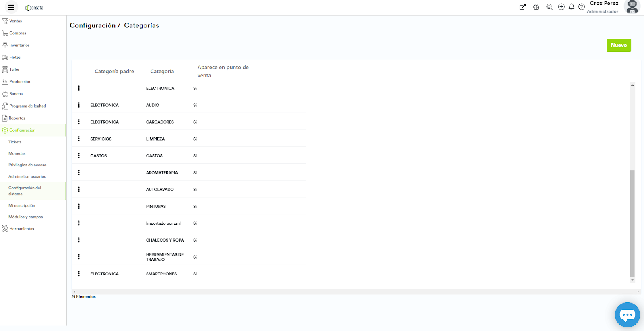Screen dimensions: 644x331
Task: Toggle the hamburger menu icon
Action: 11,7
